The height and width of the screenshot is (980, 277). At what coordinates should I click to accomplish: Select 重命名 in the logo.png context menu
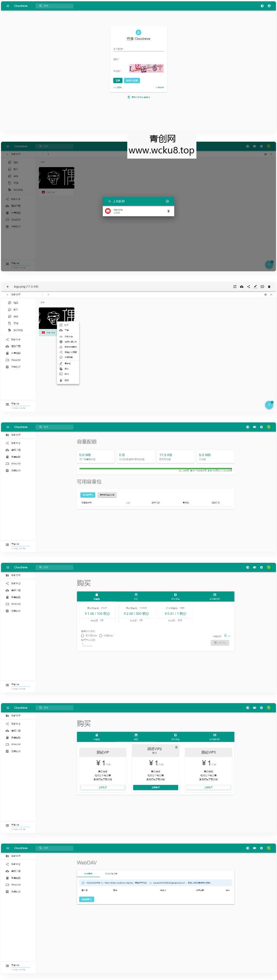68,363
